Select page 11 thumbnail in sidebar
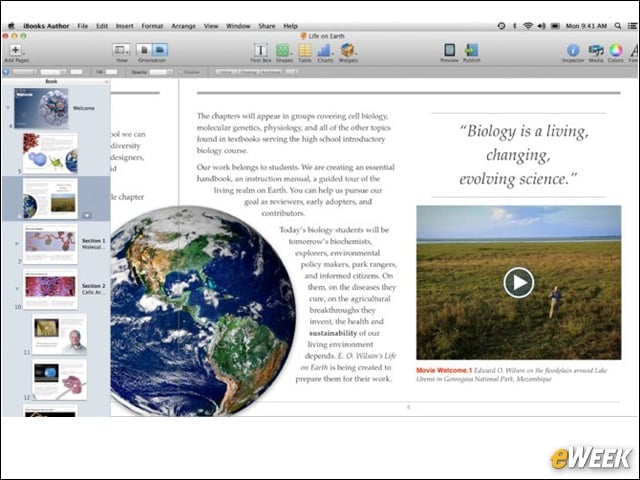Image resolution: width=640 pixels, height=480 pixels. [59, 334]
